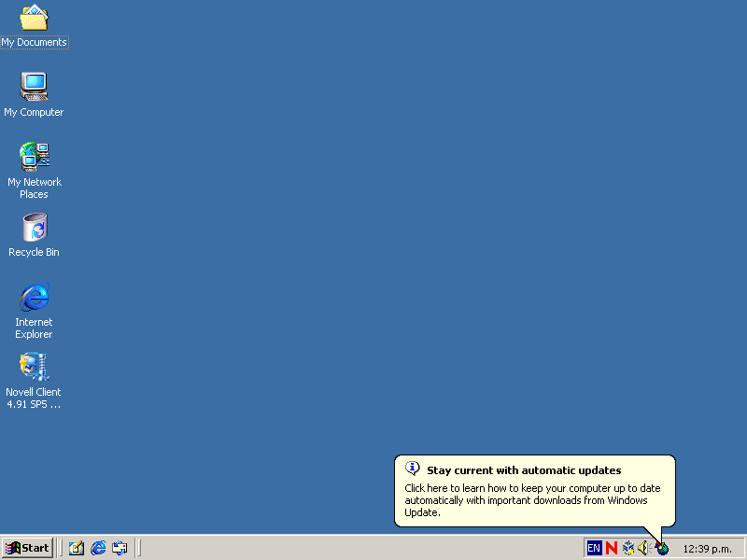
Task: Click the My Network Places label text
Action: coord(34,189)
